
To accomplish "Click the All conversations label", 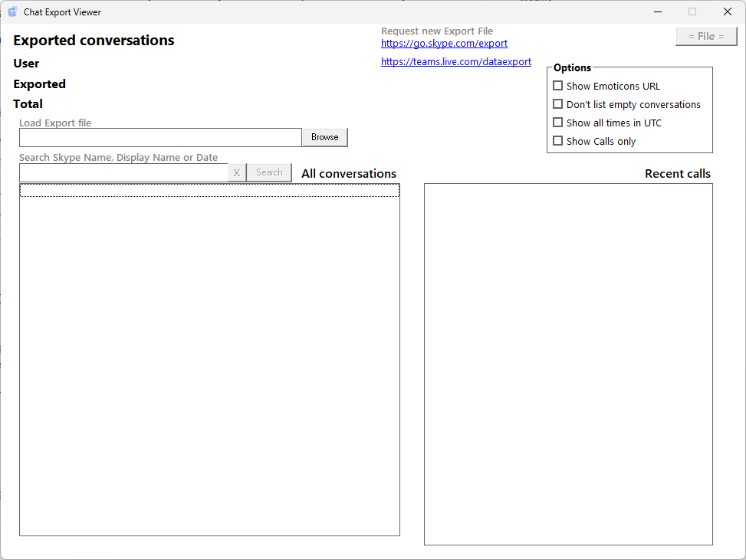I will (x=349, y=173).
